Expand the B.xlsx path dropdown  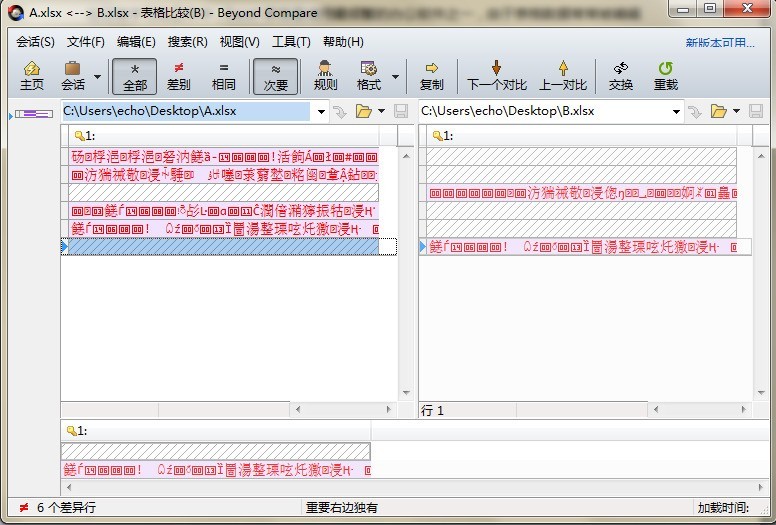(676, 112)
